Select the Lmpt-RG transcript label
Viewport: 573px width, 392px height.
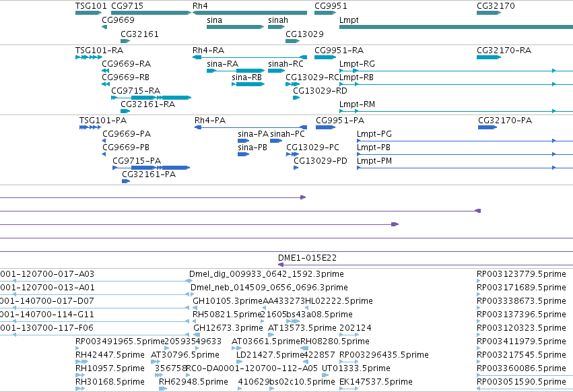tap(357, 63)
